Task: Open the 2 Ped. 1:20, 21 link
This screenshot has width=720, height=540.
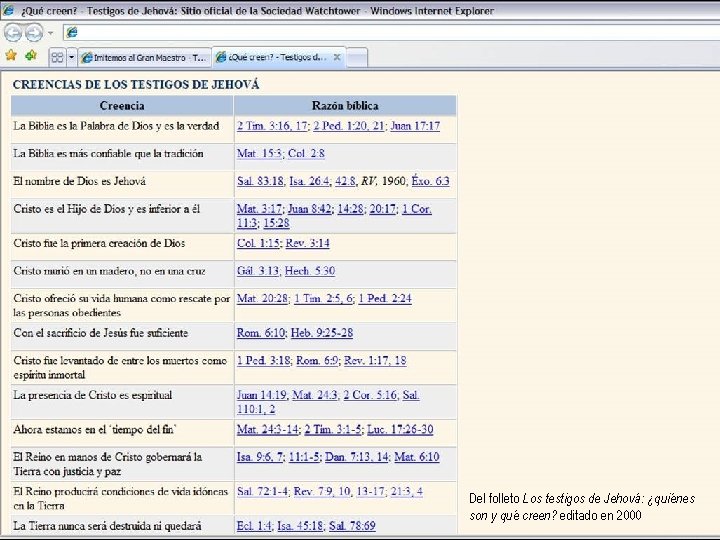Action: click(x=349, y=126)
